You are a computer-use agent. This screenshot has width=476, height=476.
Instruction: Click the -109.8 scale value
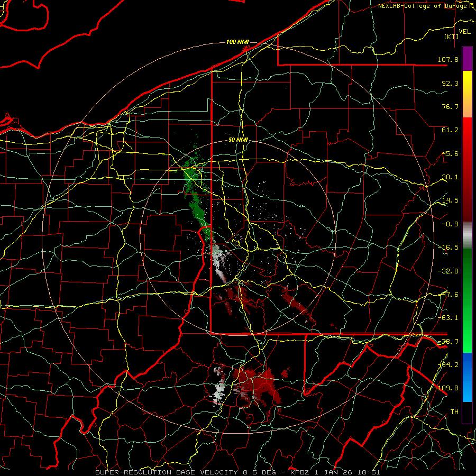pos(446,388)
